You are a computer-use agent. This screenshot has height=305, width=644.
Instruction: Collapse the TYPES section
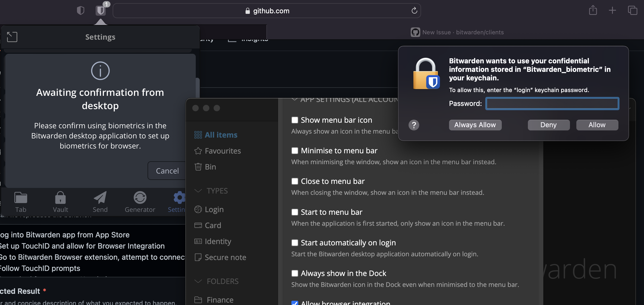tap(198, 191)
